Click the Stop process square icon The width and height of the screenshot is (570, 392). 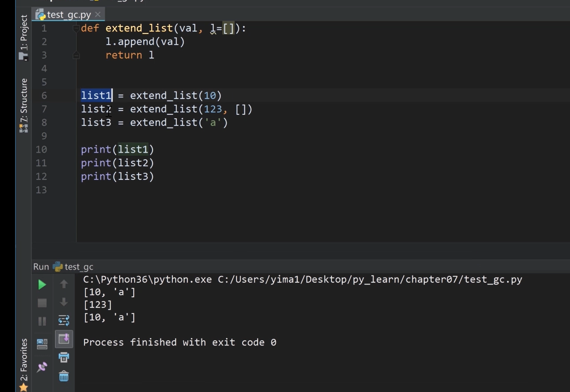tap(42, 303)
